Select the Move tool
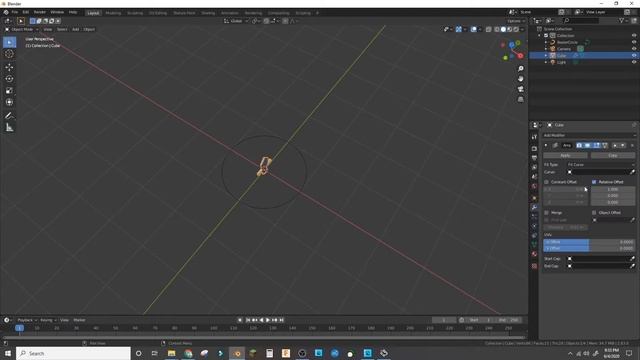 9,67
